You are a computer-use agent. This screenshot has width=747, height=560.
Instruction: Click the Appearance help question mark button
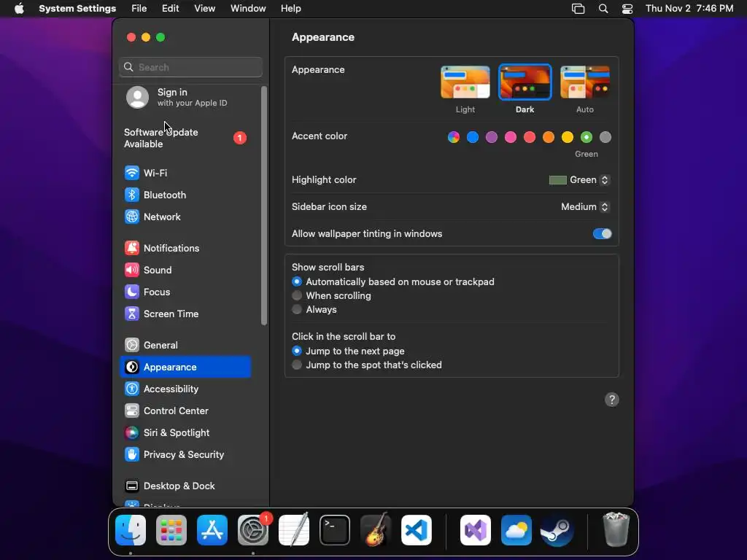click(x=612, y=400)
